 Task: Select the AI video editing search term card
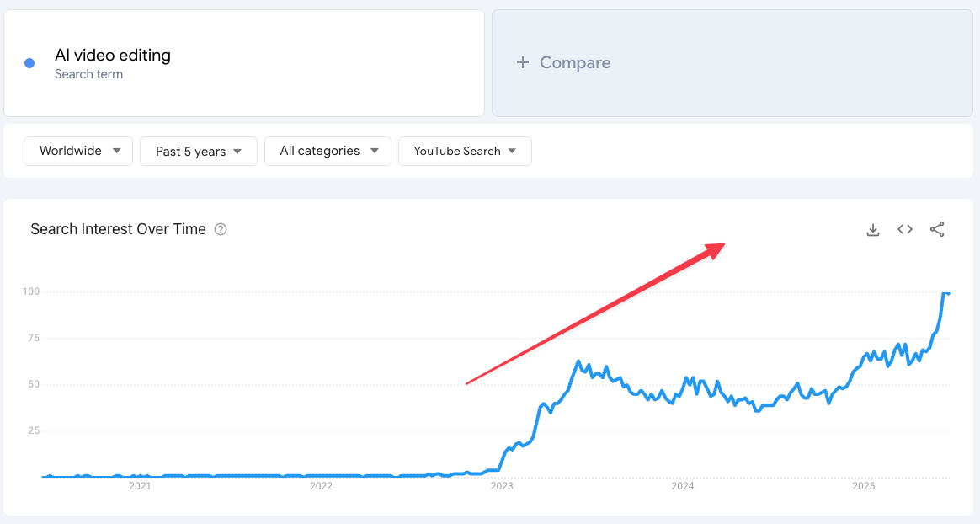pos(244,63)
